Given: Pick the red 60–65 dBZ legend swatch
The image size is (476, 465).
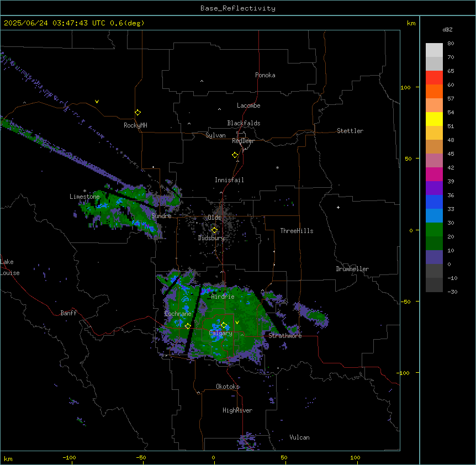Looking at the screenshot, I should click(x=434, y=78).
